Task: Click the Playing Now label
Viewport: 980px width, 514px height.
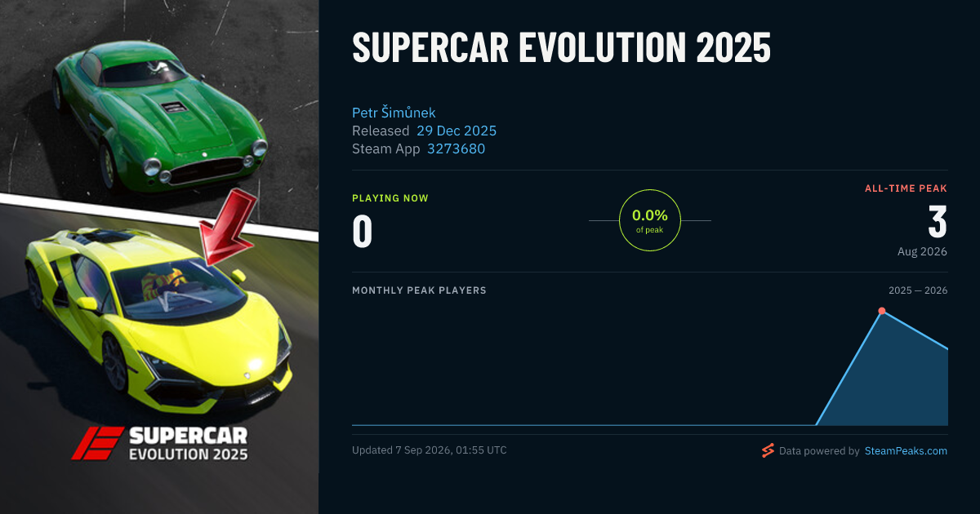Action: 390,198
